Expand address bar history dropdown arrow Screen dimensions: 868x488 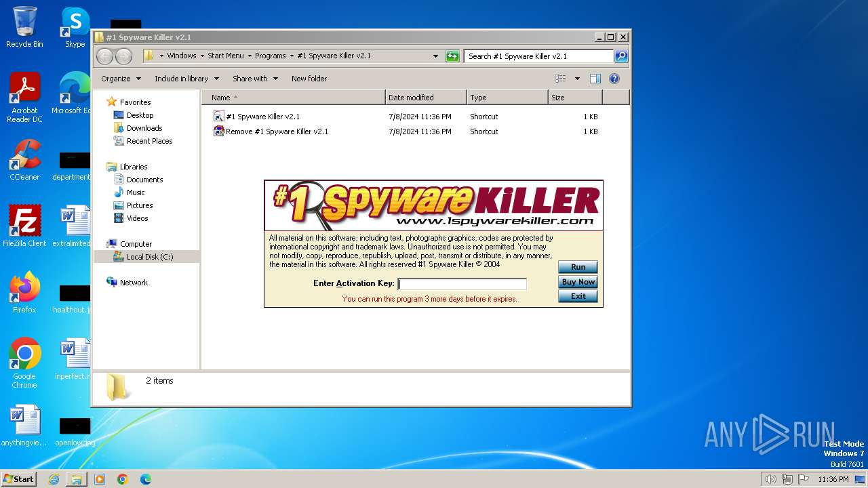click(435, 56)
